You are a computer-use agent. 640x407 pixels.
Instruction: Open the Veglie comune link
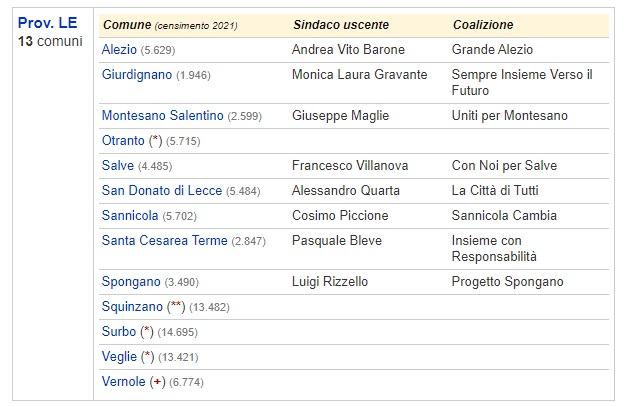click(x=120, y=356)
